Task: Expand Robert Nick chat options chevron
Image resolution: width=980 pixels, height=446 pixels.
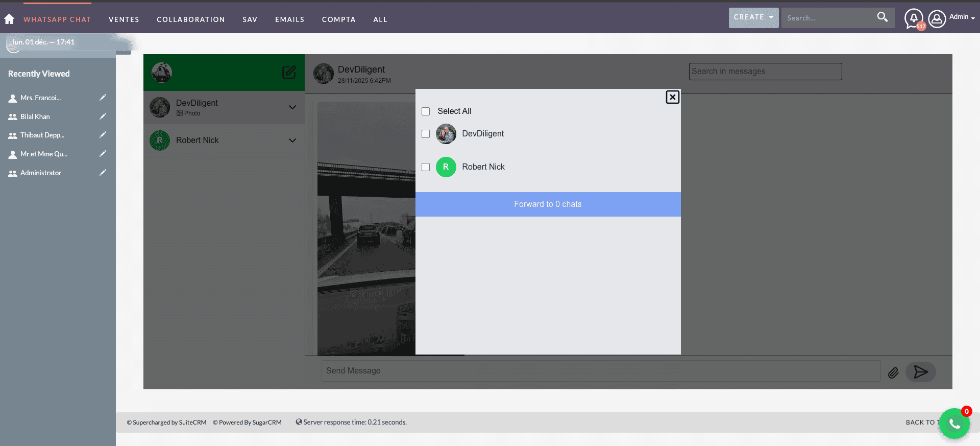Action: pyautogui.click(x=292, y=140)
